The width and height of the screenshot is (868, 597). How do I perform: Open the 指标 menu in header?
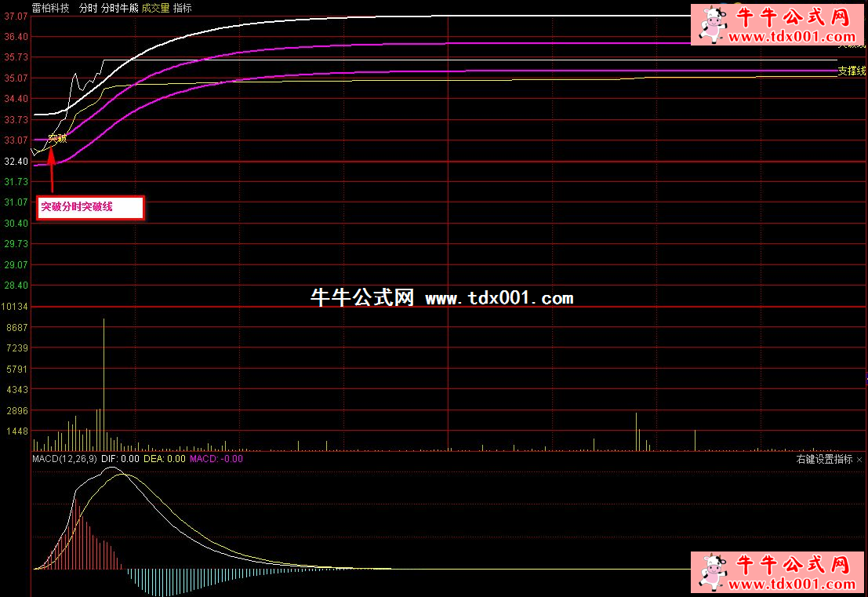pos(182,8)
